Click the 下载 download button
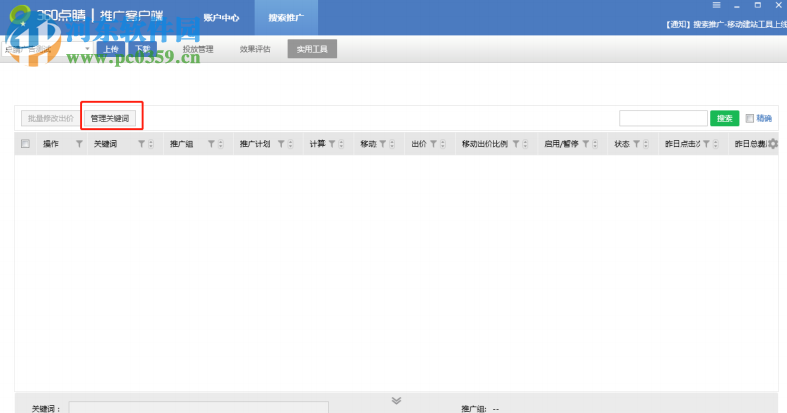 click(143, 49)
